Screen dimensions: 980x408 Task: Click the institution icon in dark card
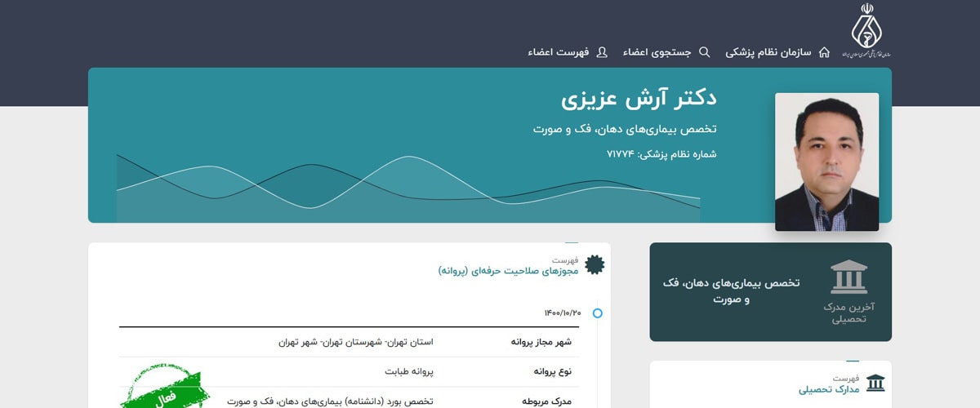coord(849,277)
